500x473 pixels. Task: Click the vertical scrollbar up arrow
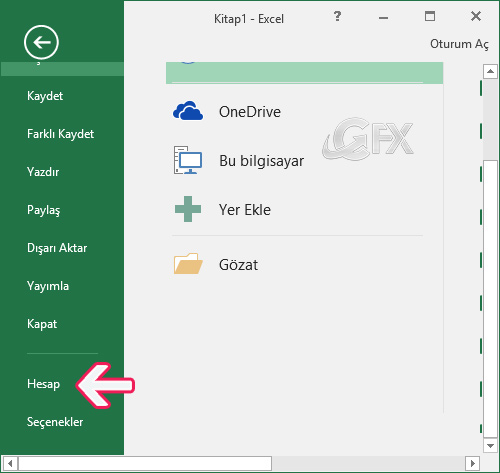coord(490,71)
